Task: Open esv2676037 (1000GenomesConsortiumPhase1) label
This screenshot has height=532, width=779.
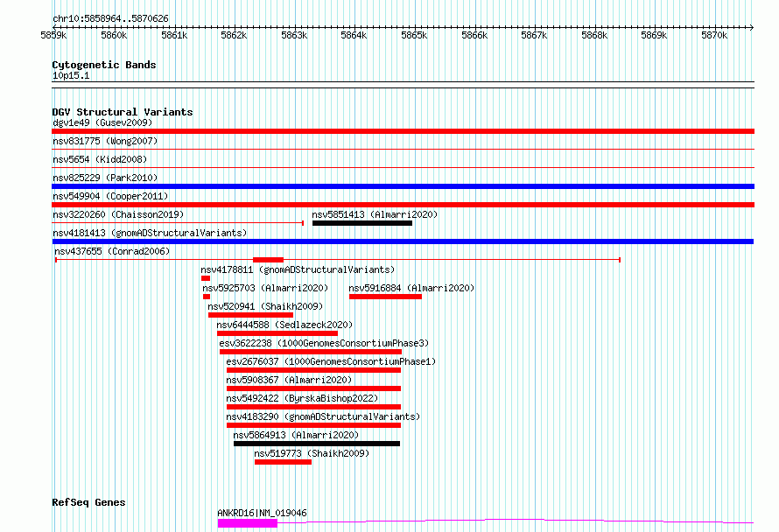Action: click(331, 361)
